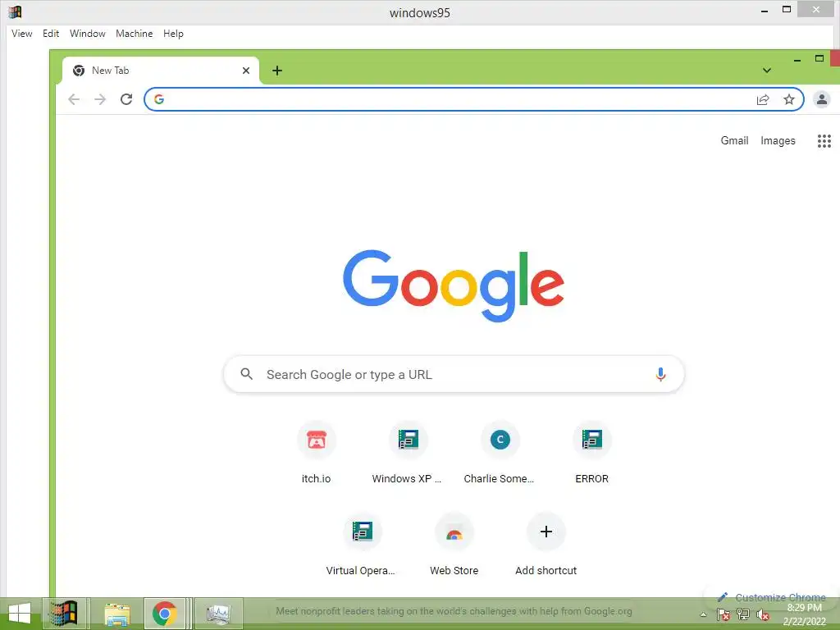
Task: Click the Google G icon in address bar
Action: [x=159, y=99]
